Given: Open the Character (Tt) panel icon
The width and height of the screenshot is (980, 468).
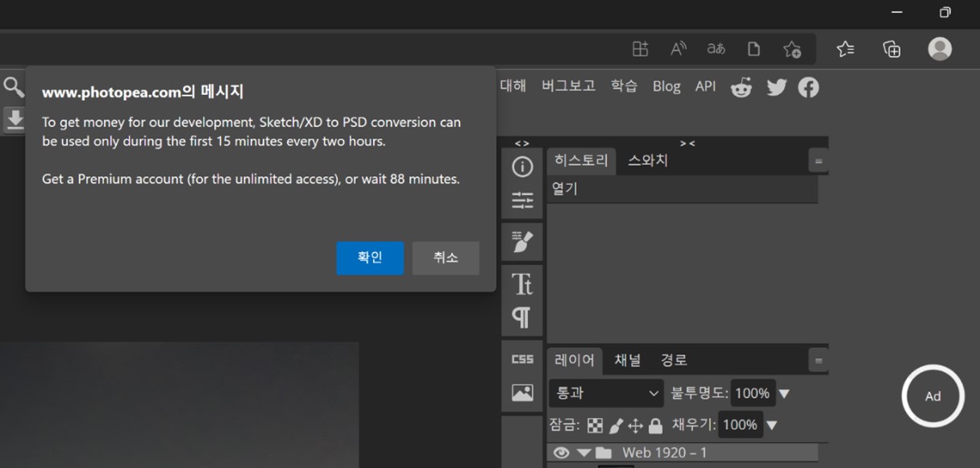Looking at the screenshot, I should 522,284.
